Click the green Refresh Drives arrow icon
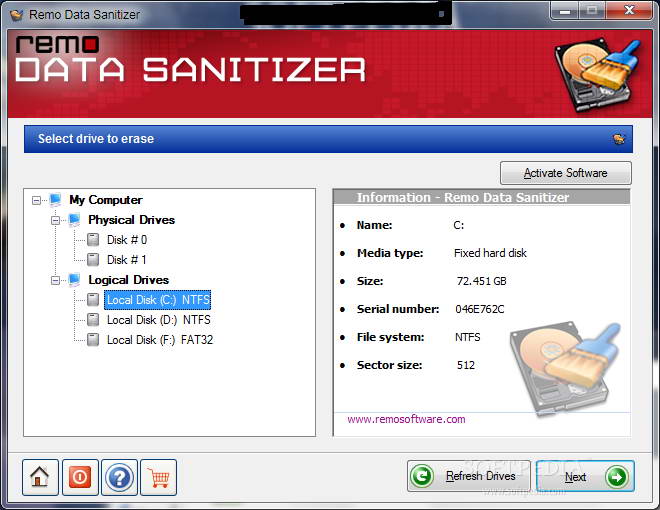This screenshot has width=660, height=510. click(422, 476)
